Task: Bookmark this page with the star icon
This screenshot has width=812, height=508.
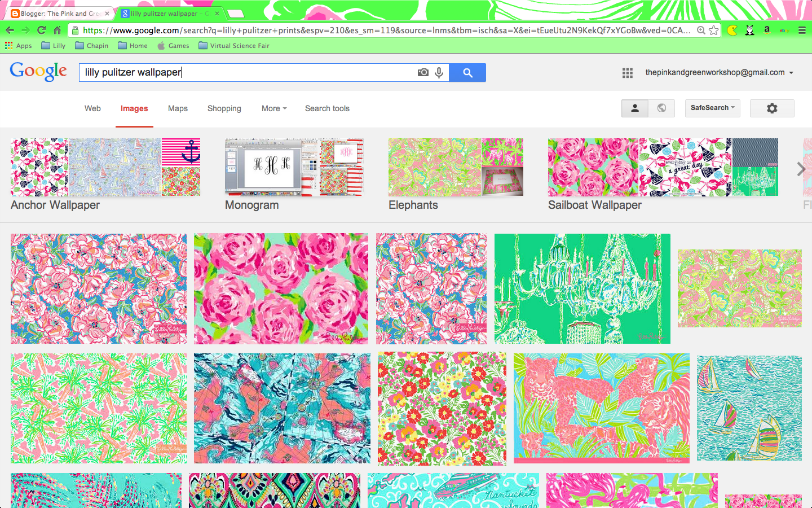Action: pyautogui.click(x=714, y=30)
